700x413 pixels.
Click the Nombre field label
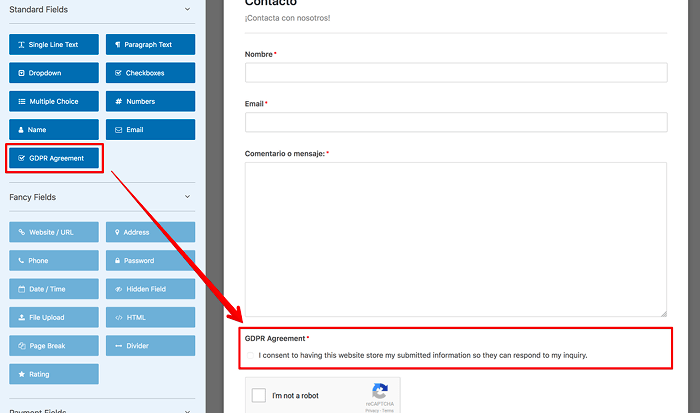258,54
